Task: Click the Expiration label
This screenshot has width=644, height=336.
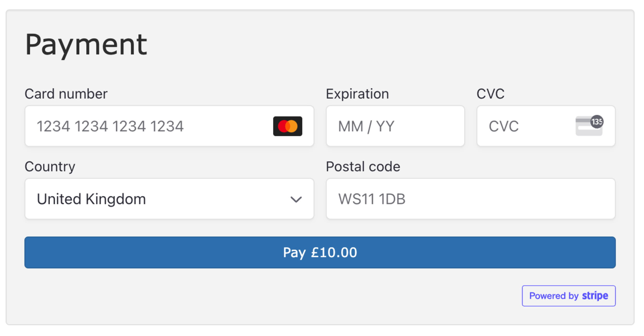Action: point(357,94)
